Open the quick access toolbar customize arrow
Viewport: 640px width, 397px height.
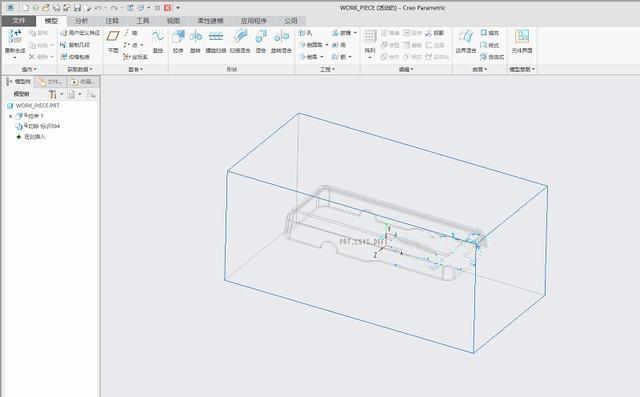tap(178, 8)
